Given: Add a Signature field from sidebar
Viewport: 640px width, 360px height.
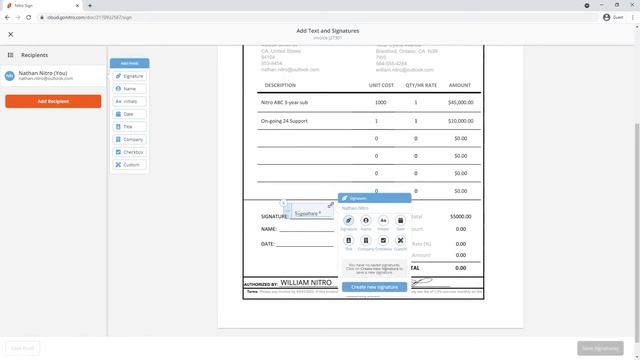Looking at the screenshot, I should (x=129, y=76).
